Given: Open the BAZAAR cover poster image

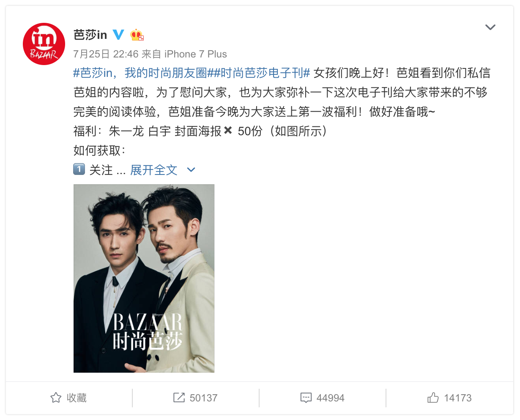Looking at the screenshot, I should pyautogui.click(x=144, y=278).
